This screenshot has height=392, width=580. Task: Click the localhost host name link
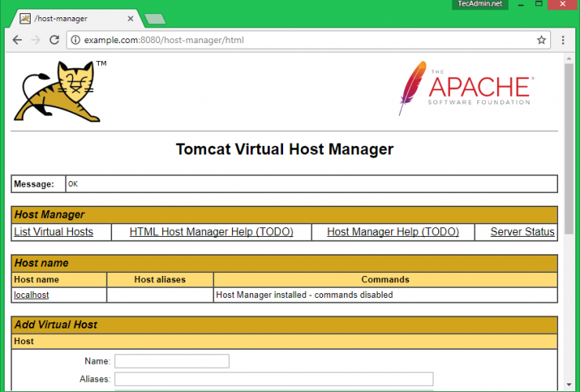(x=31, y=295)
